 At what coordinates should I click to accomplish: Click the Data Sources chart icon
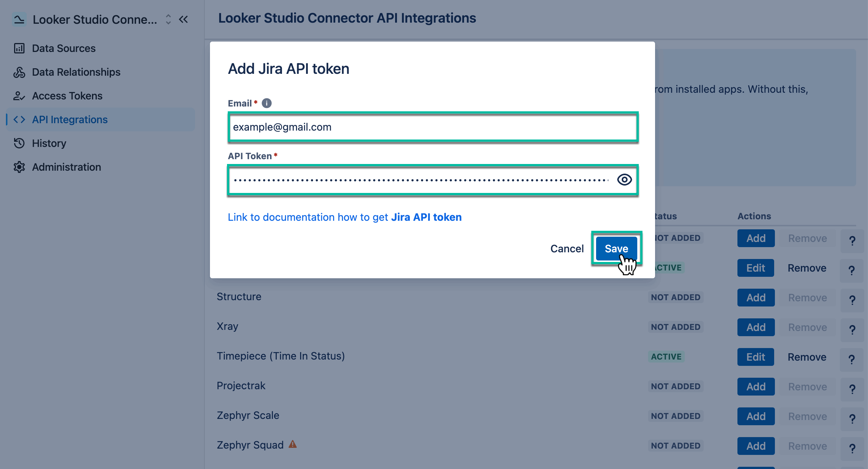pyautogui.click(x=19, y=48)
